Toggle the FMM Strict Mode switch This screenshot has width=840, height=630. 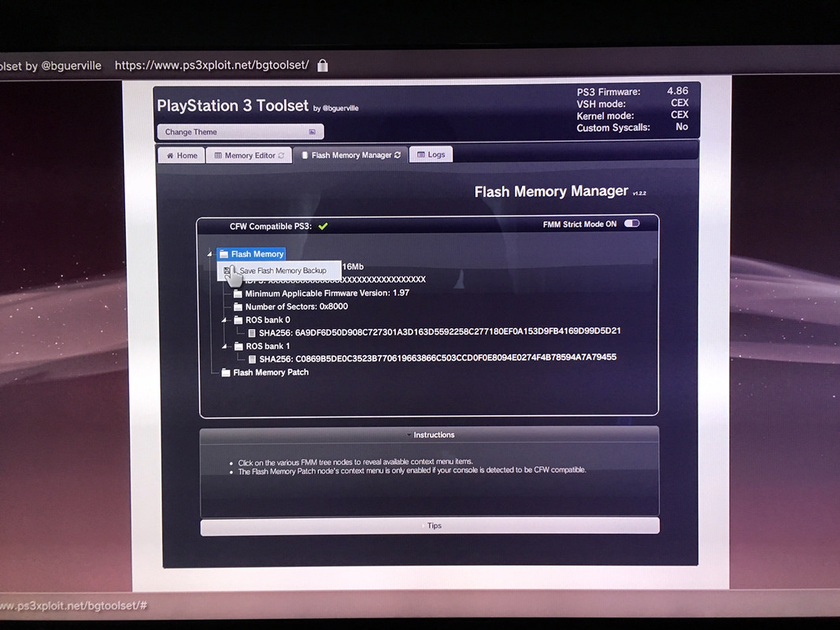(x=632, y=224)
